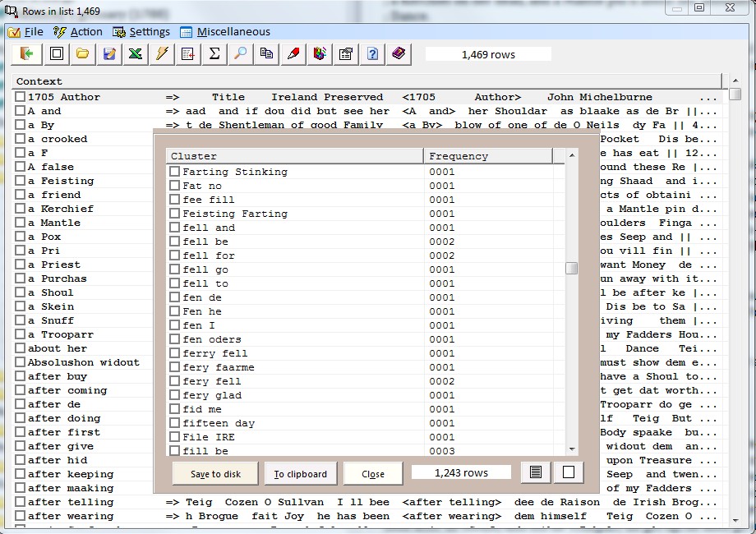756x534 pixels.
Task: Click the red highlighter pen icon
Action: 293,54
